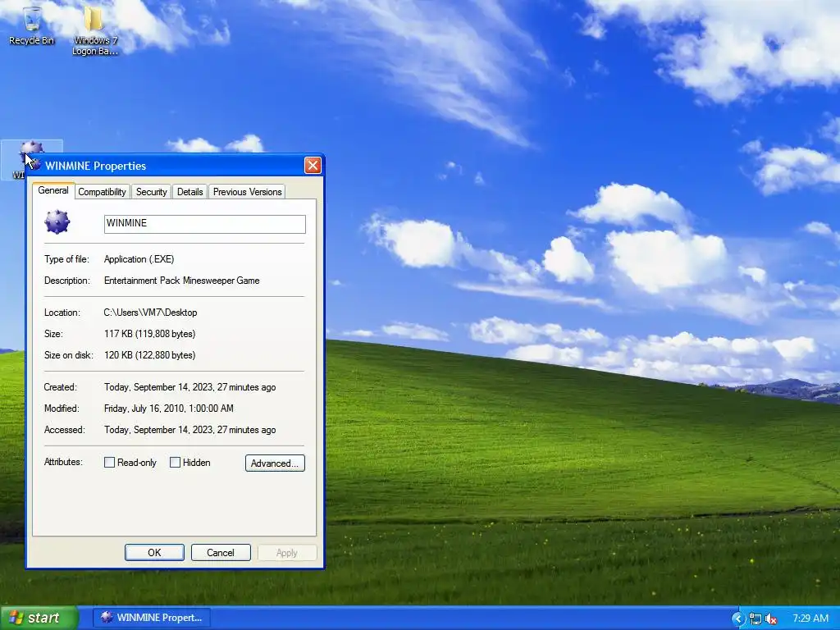Screen dimensions: 840x630
Task: Click the WINMINE Properties title bar text
Action: point(95,166)
